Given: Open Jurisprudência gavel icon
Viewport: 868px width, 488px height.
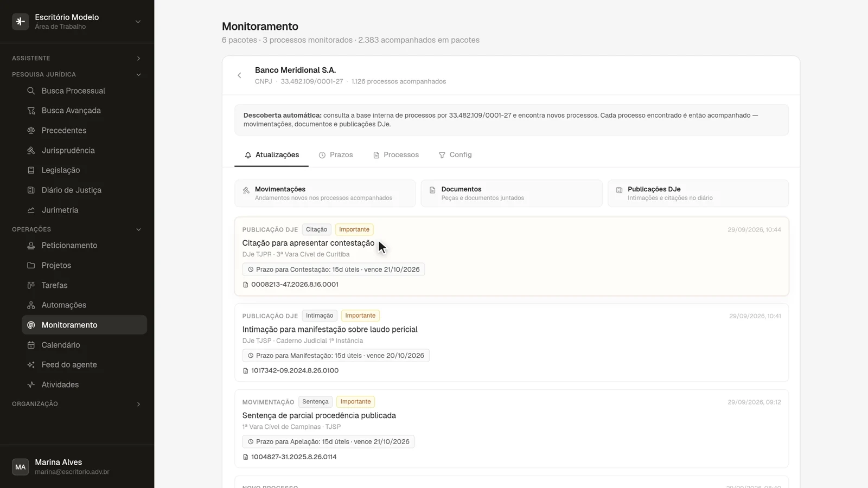Looking at the screenshot, I should tap(31, 150).
